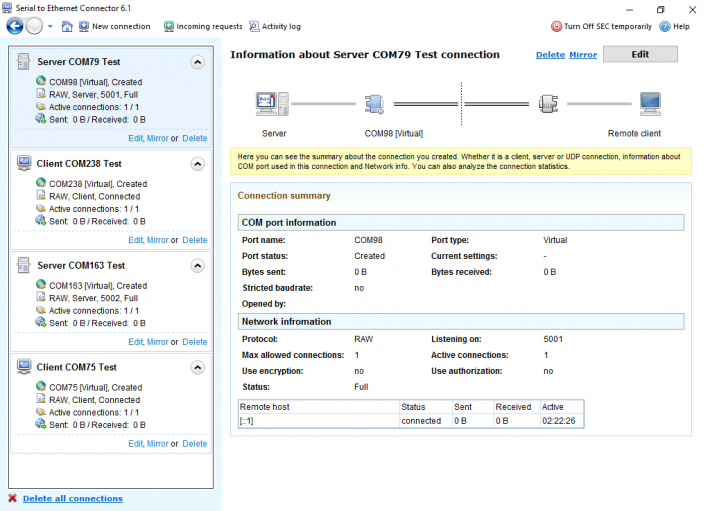Image resolution: width=710 pixels, height=511 pixels.
Task: Collapse the Client COM75 Test panel
Action: 197,368
